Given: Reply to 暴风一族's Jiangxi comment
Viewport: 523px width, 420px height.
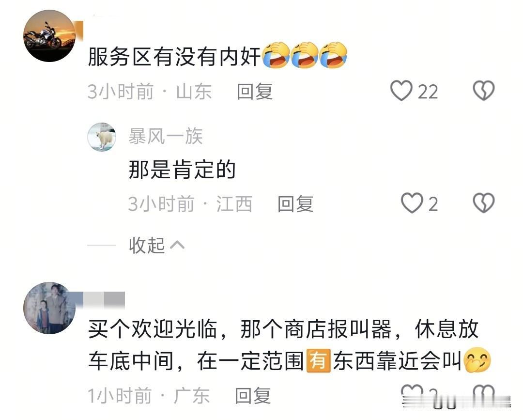Looking at the screenshot, I should [295, 204].
